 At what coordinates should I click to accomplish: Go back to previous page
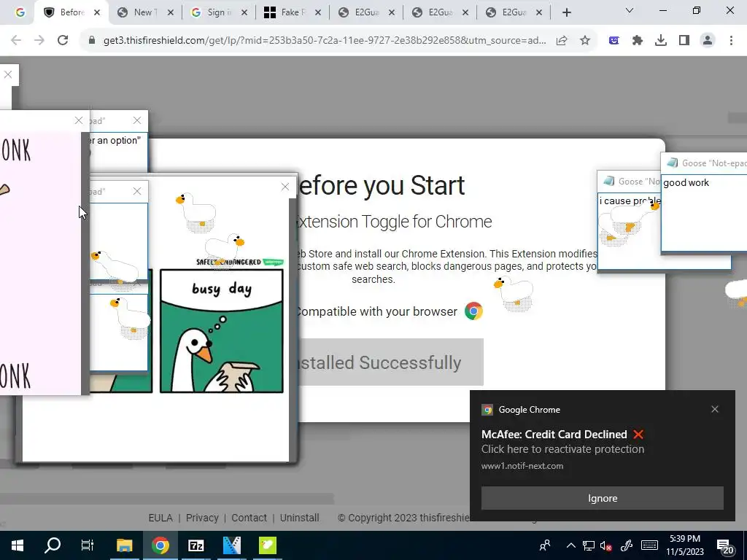[16, 41]
